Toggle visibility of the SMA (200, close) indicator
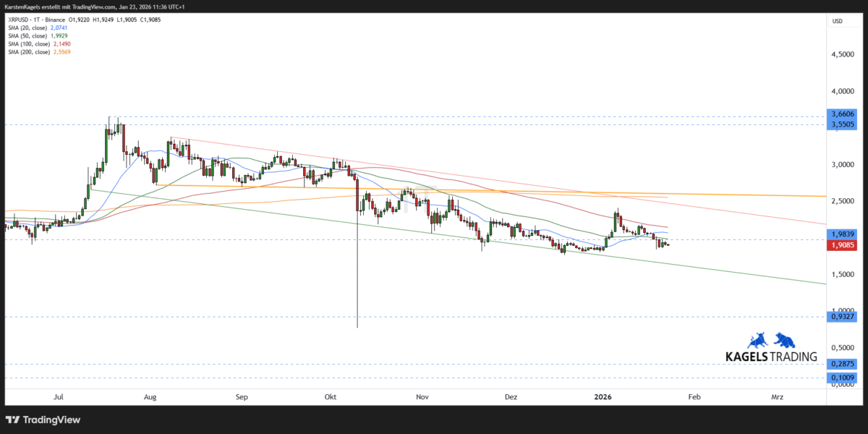Image resolution: width=868 pixels, height=434 pixels. click(29, 51)
